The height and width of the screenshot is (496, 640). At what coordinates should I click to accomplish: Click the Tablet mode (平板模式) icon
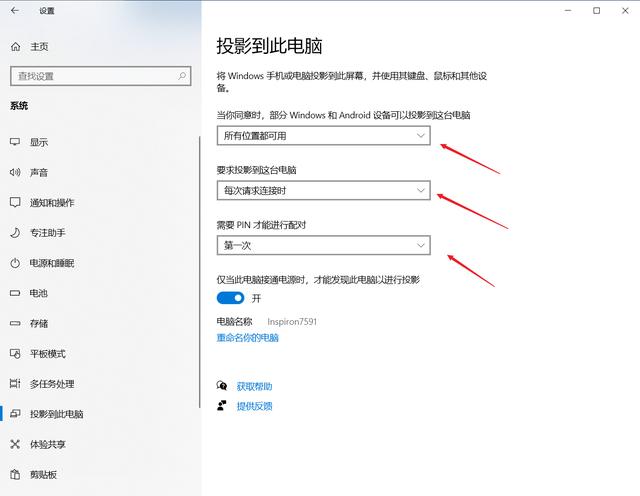coord(15,354)
